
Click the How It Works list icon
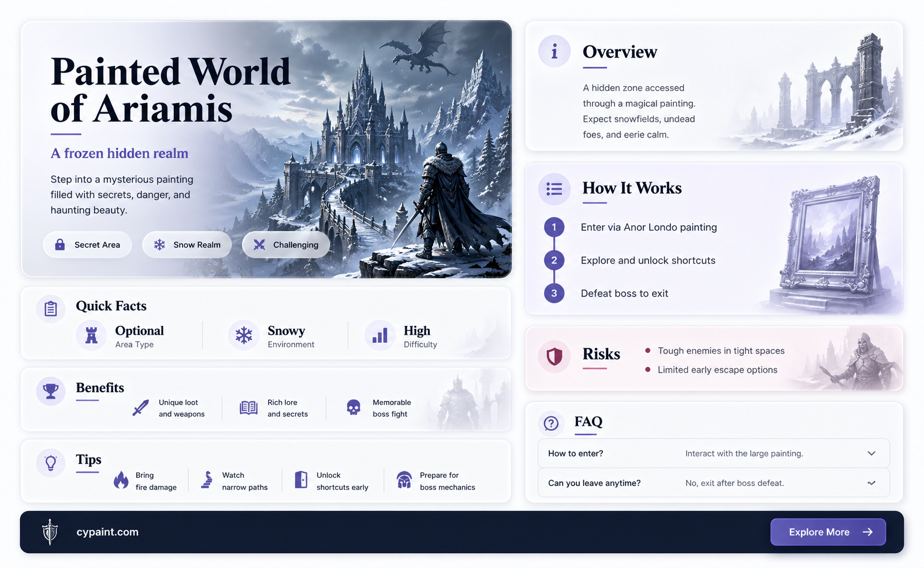click(x=554, y=189)
